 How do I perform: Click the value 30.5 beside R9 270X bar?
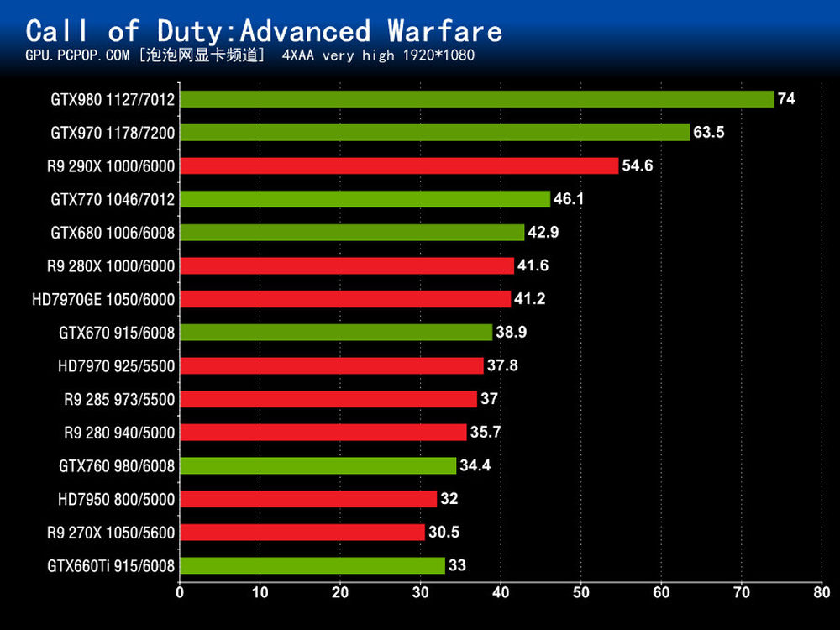tap(444, 532)
